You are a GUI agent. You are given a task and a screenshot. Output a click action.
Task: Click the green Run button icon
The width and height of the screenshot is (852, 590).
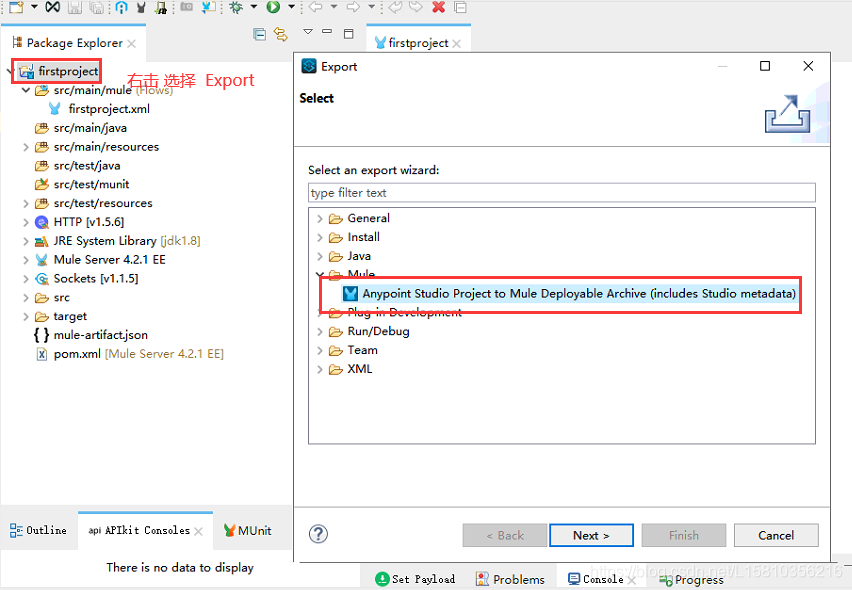click(x=273, y=7)
